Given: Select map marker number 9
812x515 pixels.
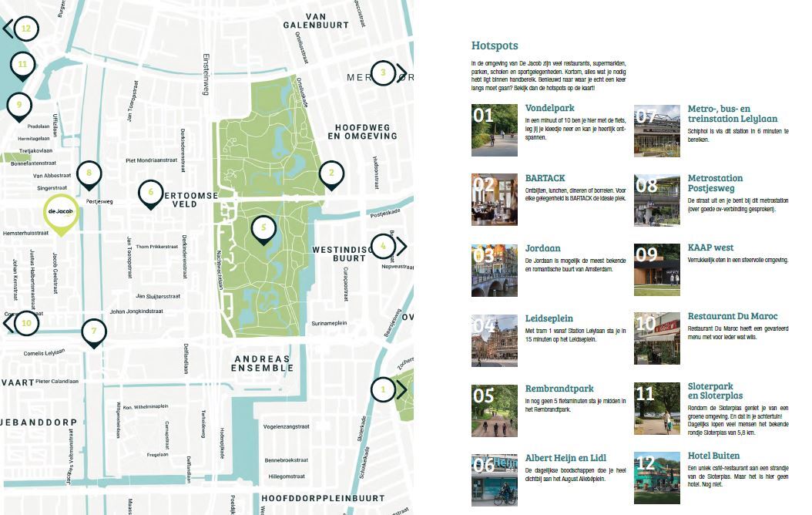Looking at the screenshot, I should pyautogui.click(x=19, y=105).
